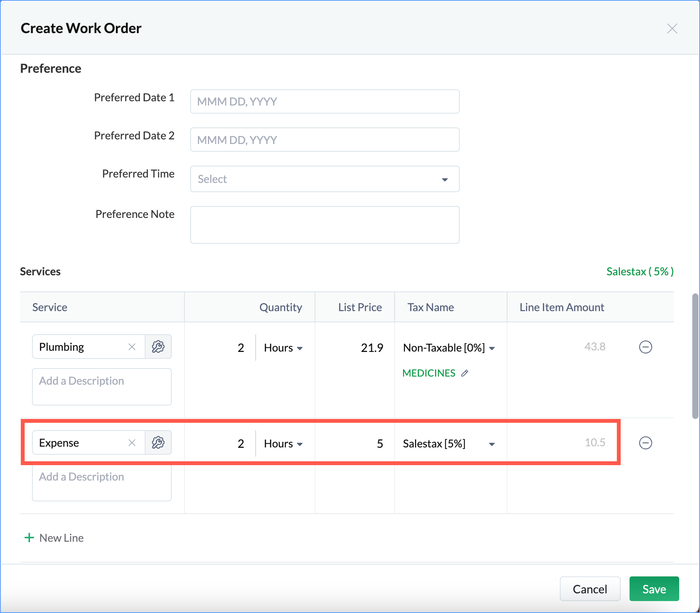Add a New Line to services

point(54,538)
